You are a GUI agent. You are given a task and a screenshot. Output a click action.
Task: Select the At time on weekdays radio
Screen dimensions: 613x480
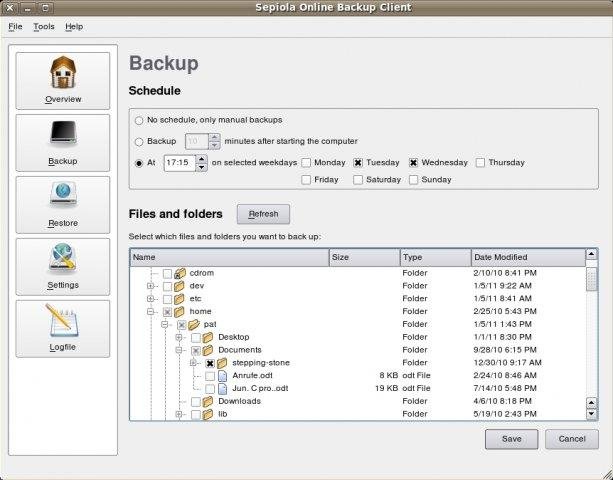(x=139, y=163)
